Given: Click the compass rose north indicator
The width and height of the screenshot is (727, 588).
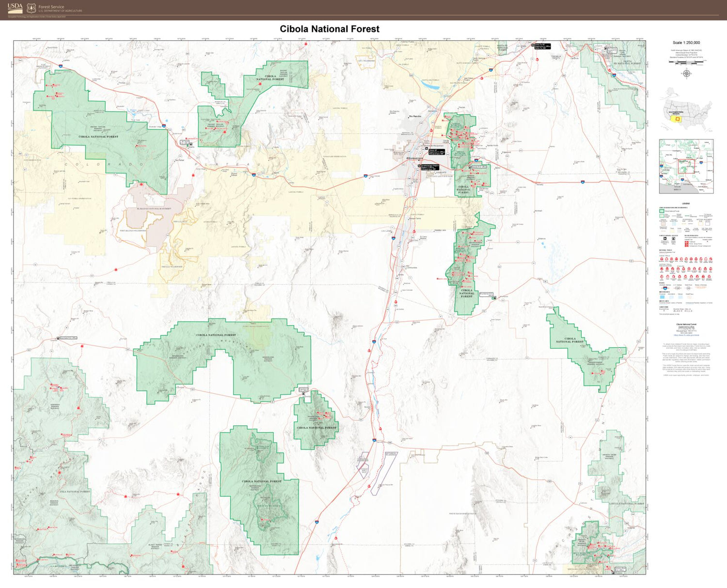Looking at the screenshot, I should tap(686, 74).
